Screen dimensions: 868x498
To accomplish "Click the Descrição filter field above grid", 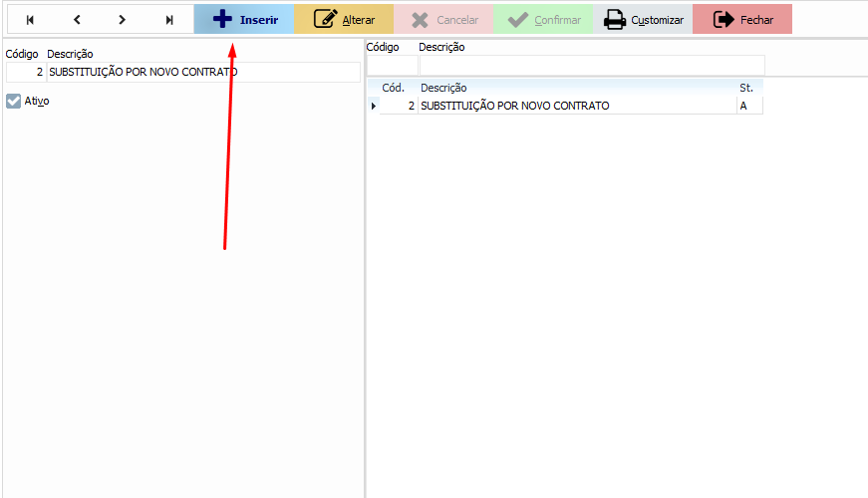I will 591,65.
